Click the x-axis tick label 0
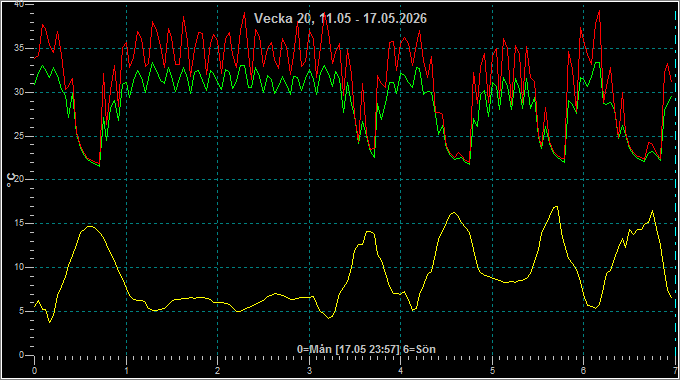680x380 pixels. [34, 371]
